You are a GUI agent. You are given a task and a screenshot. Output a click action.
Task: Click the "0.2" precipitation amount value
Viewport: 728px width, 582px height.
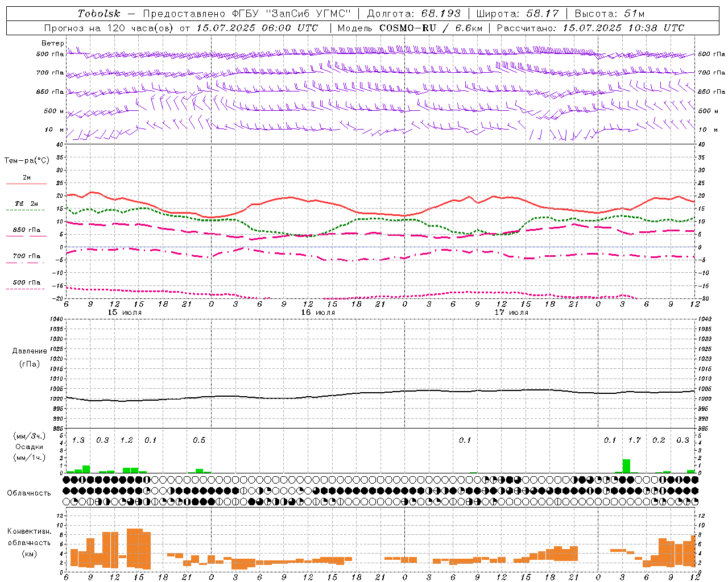659,440
